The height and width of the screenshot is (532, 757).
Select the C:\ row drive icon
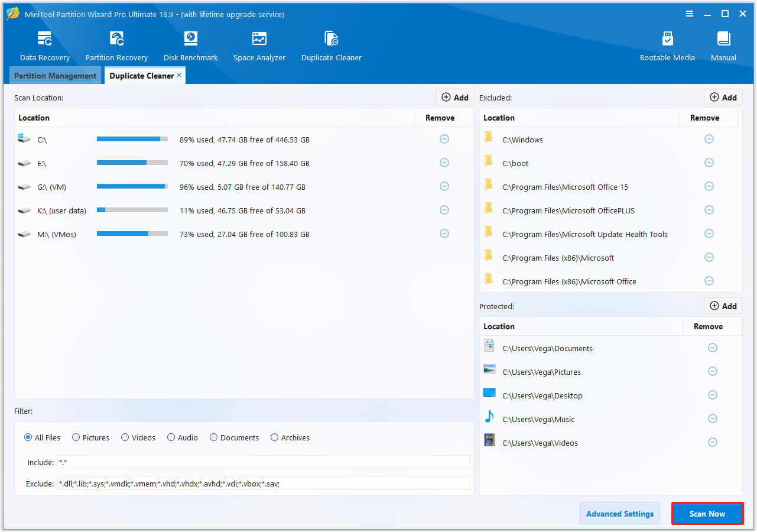tap(24, 139)
